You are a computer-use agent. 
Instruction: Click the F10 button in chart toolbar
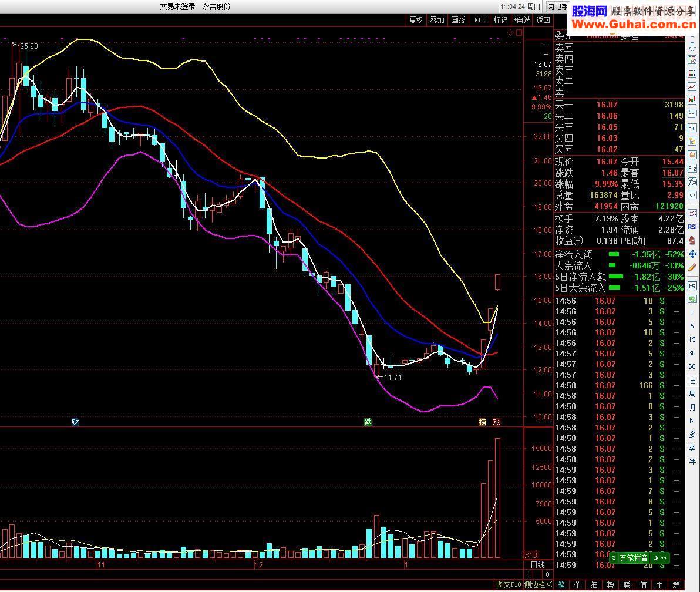click(479, 20)
